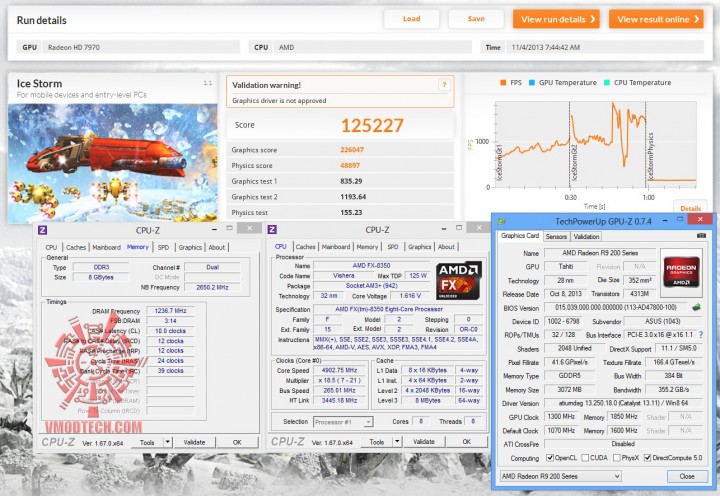Click OK in the processor CPU-Z window

point(467,442)
